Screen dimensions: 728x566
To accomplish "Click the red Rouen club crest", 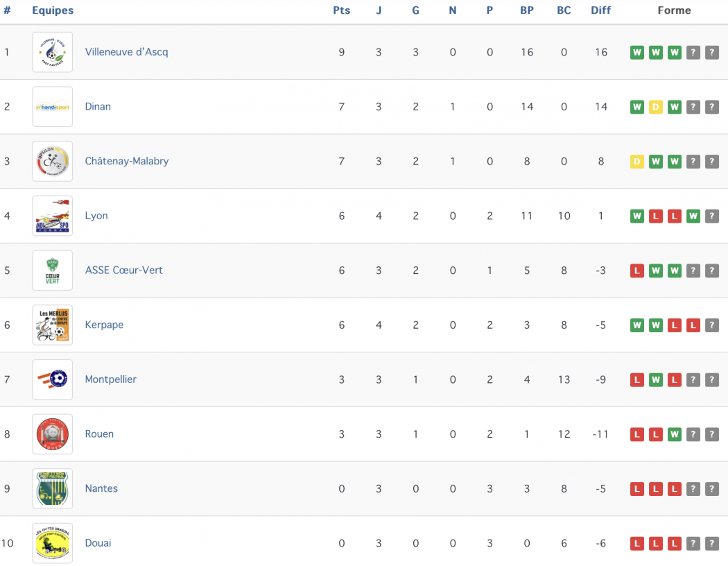I will [53, 434].
